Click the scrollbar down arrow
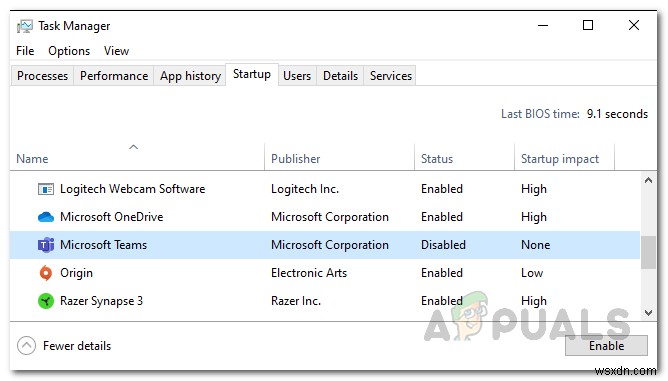 tap(648, 313)
